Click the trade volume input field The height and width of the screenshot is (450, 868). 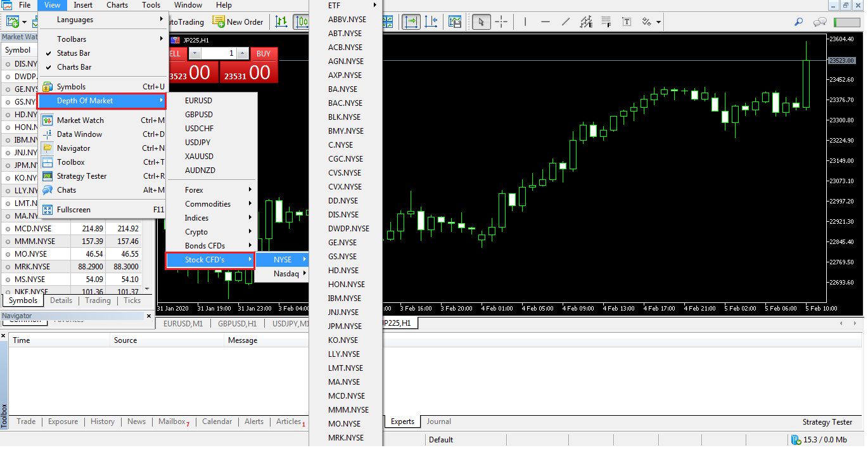point(219,54)
